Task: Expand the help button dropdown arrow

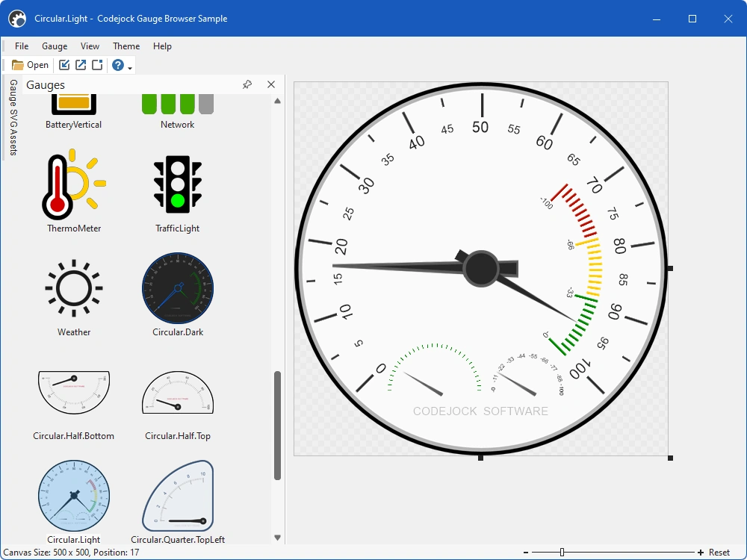Action: click(x=130, y=67)
